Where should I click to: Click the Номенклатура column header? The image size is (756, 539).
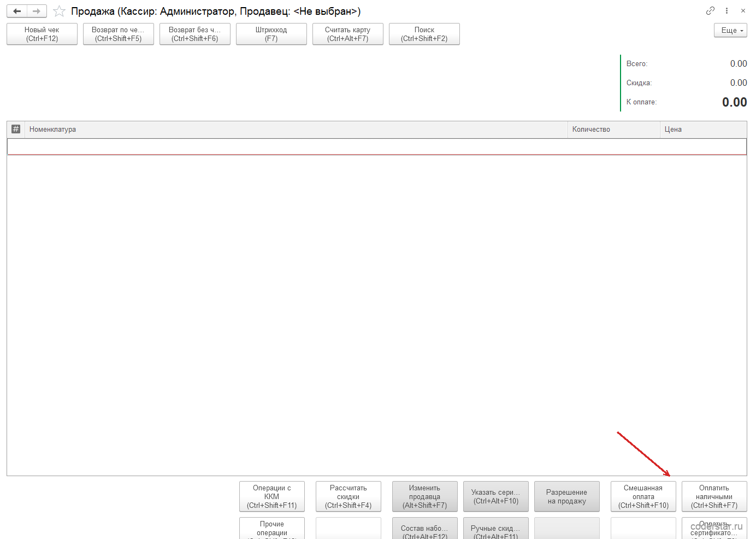(x=296, y=129)
